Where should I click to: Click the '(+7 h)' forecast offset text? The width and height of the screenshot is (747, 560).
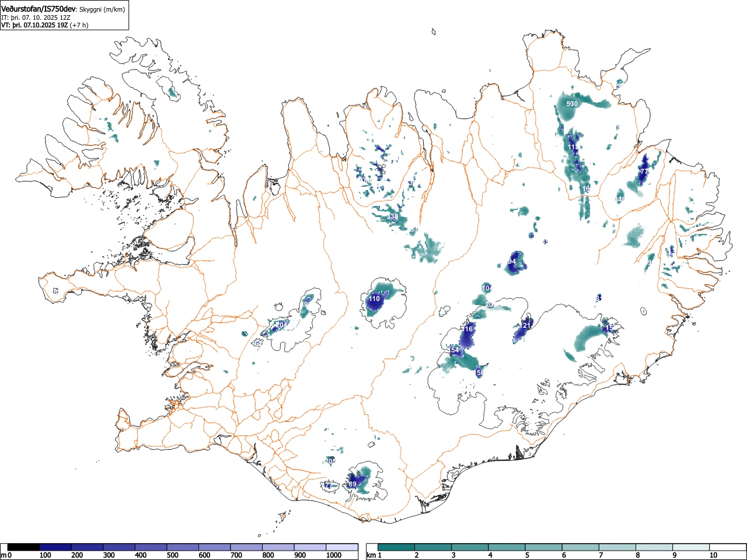click(x=79, y=25)
